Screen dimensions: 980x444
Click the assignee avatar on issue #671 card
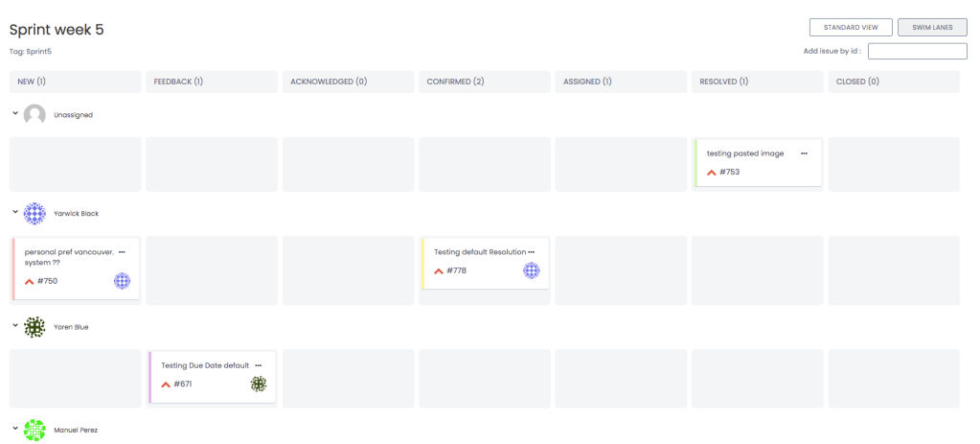click(258, 384)
